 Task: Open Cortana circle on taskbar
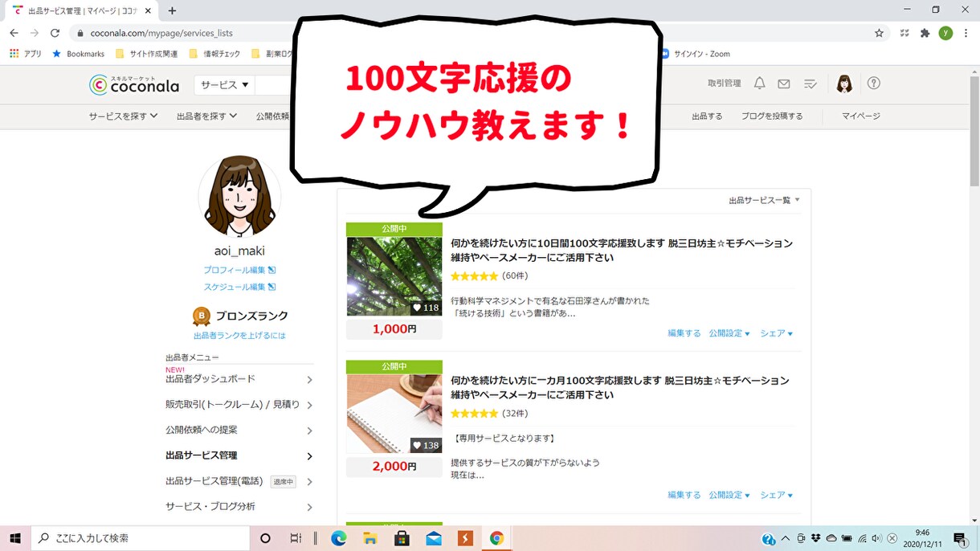pos(266,538)
